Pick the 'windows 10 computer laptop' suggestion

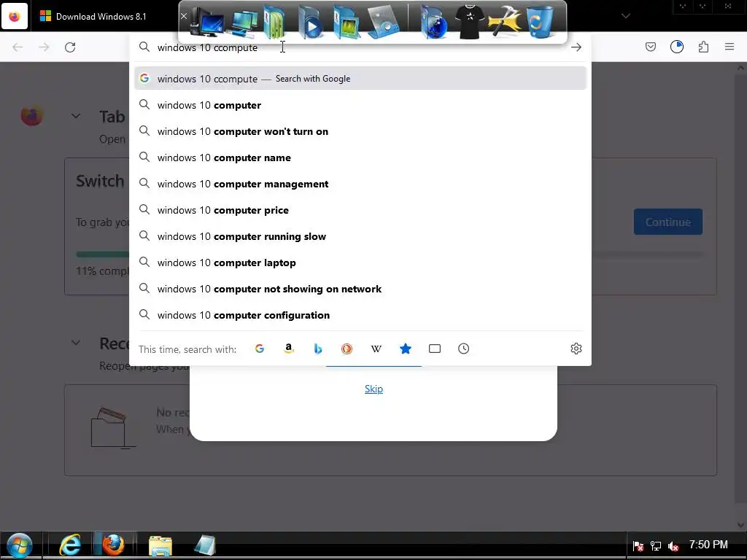pos(360,262)
